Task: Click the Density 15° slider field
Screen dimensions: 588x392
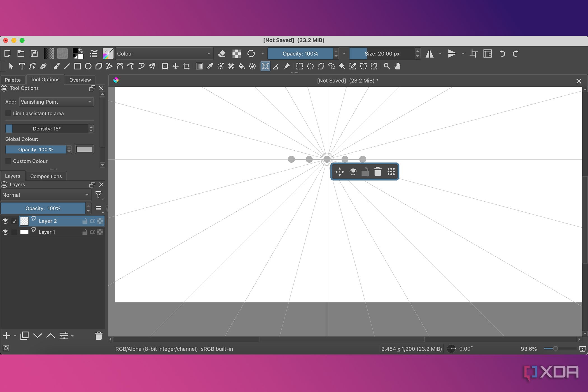Action: (x=47, y=129)
